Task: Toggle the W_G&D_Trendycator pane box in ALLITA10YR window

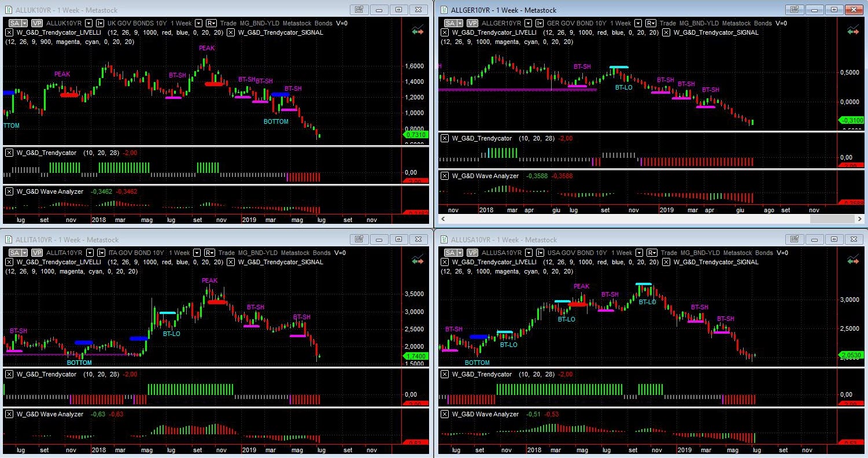Action: pos(9,374)
